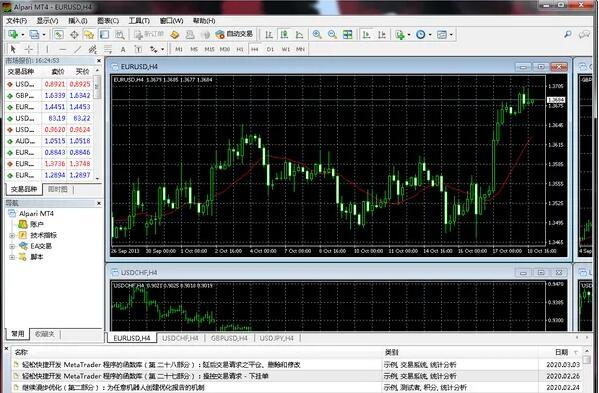599x393 pixels.
Task: Toggle the D1 timeframe button
Action: pyautogui.click(x=270, y=49)
